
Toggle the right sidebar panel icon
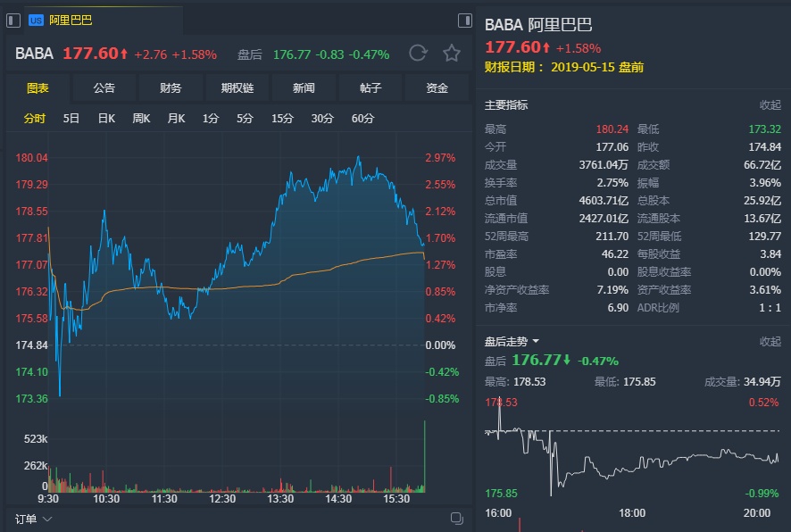[464, 20]
